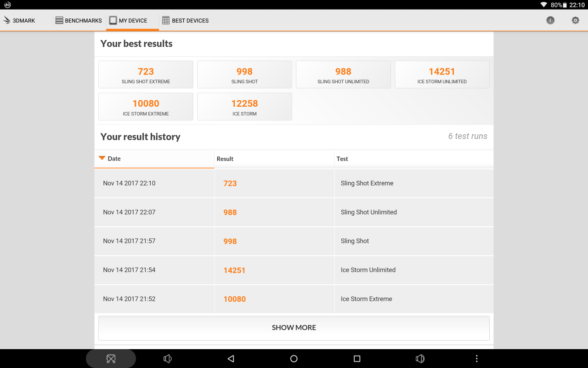Click result 998 in history table

(230, 241)
